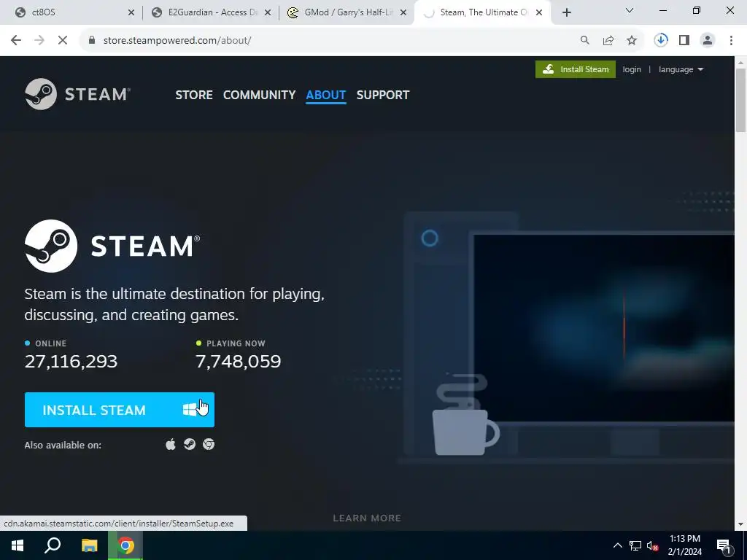Close the Steam, The Ultimate tab
This screenshot has height=560, width=747.
pyautogui.click(x=539, y=12)
